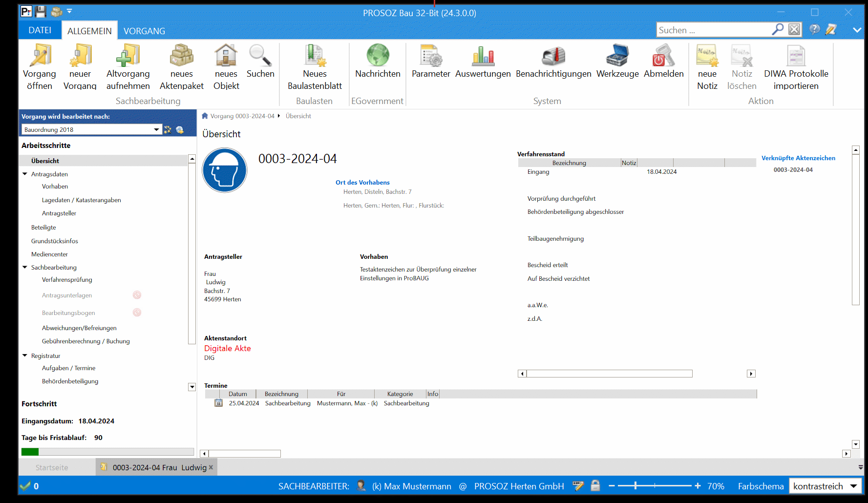Switch to the Startseite tab
This screenshot has width=868, height=503.
(52, 467)
